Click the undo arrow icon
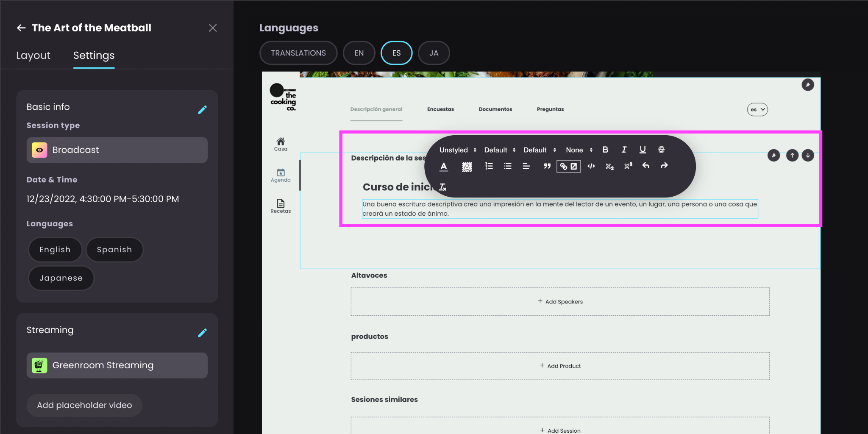The width and height of the screenshot is (868, 434). tap(645, 166)
